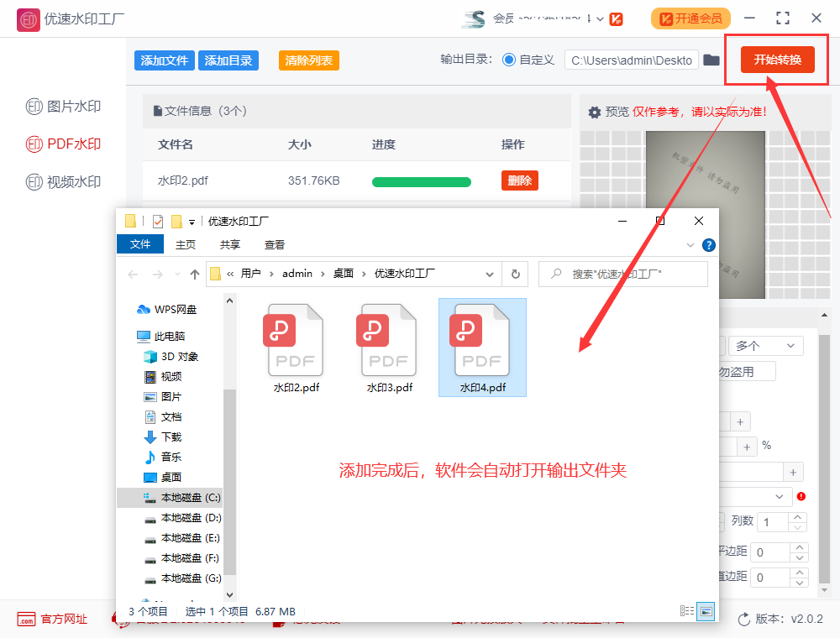The image size is (840, 638).
Task: Click the Explorer help question mark icon
Action: [708, 245]
